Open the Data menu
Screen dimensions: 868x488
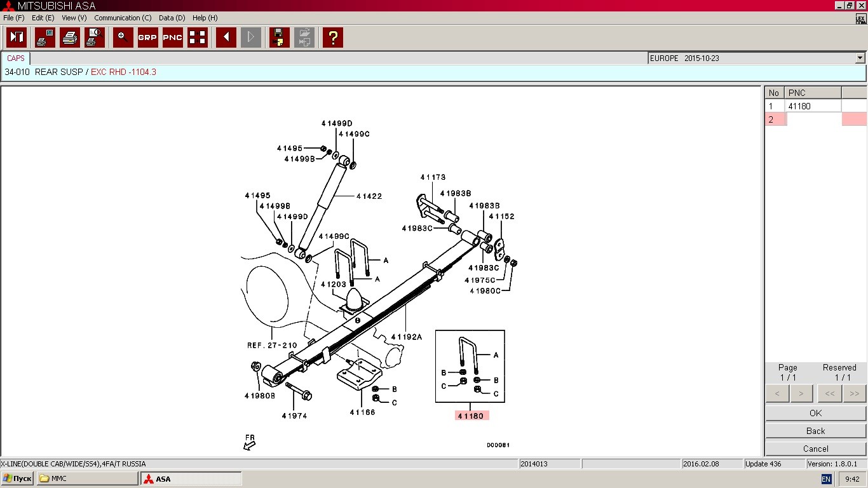coord(172,18)
